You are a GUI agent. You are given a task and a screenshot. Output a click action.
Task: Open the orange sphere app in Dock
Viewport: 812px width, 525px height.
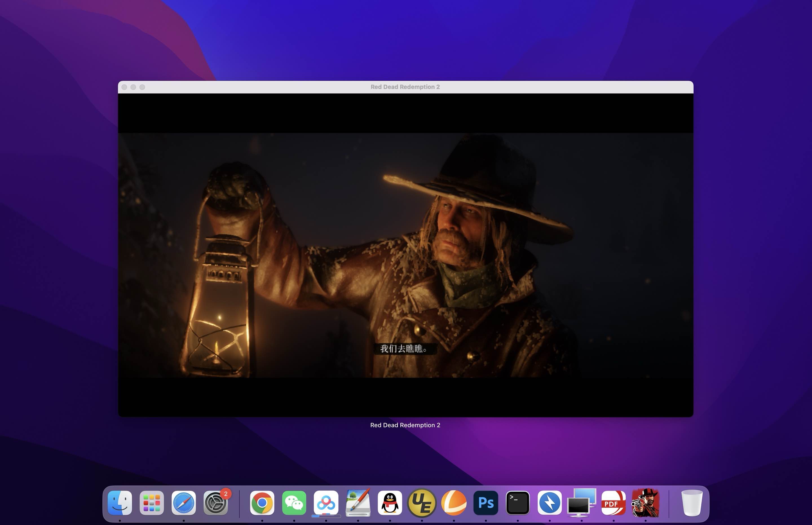coord(454,502)
